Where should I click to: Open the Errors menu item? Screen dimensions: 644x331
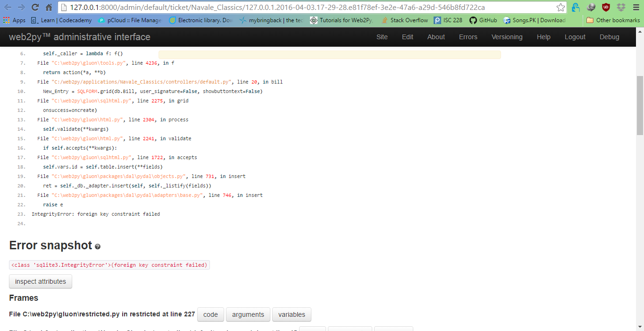[468, 37]
